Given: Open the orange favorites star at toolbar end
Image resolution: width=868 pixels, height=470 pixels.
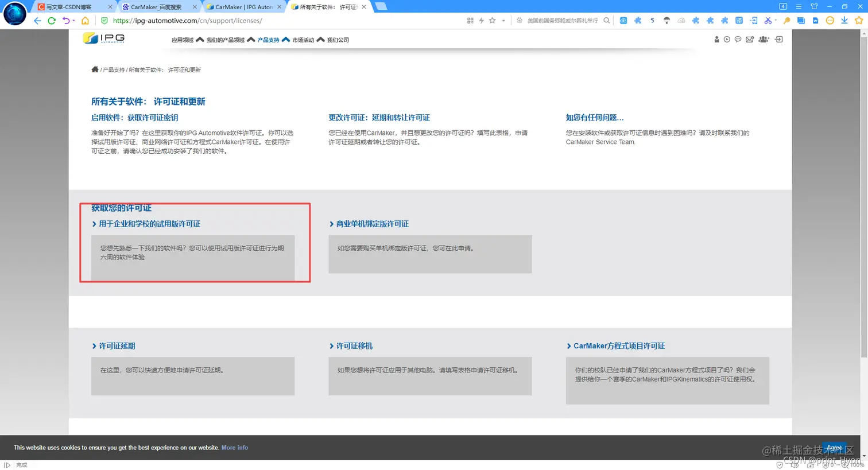Looking at the screenshot, I should (859, 21).
